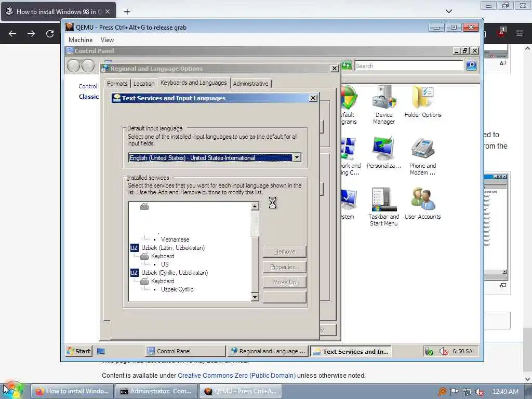Click the guest security shield tray icon
This screenshot has height=399, width=532.
click(429, 352)
